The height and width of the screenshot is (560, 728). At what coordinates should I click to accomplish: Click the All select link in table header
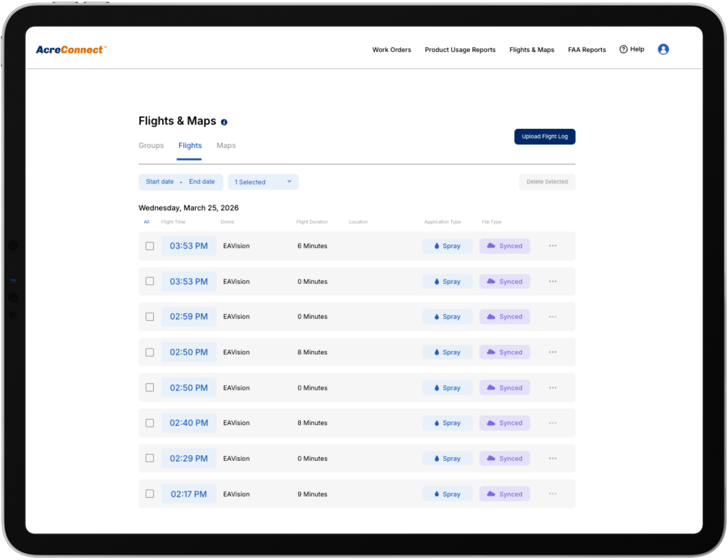click(x=146, y=222)
